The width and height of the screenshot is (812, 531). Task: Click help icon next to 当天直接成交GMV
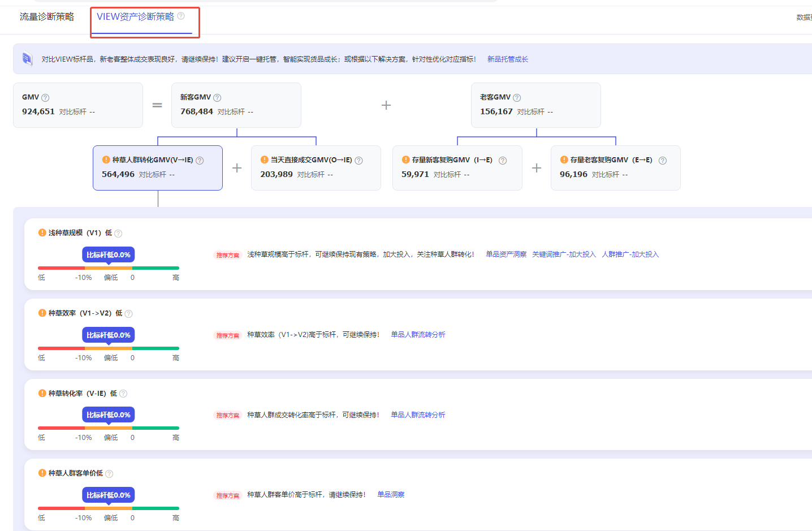(359, 161)
